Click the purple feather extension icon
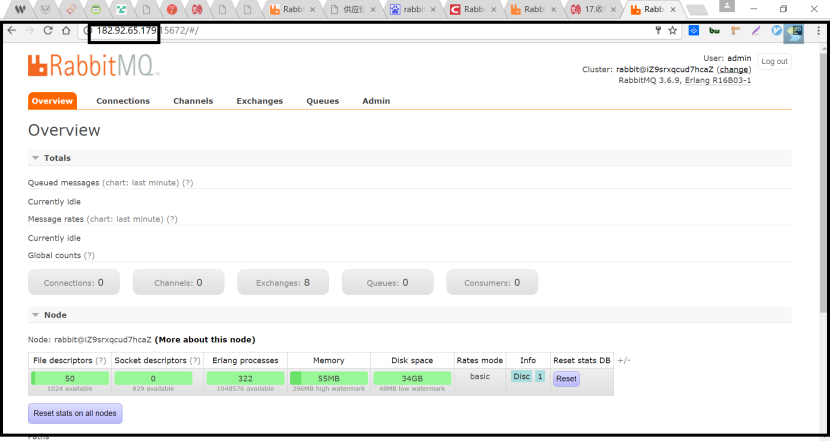The image size is (830, 441). (756, 31)
